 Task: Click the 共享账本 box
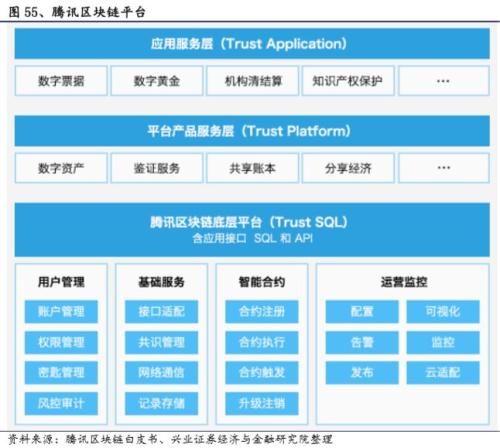252,168
